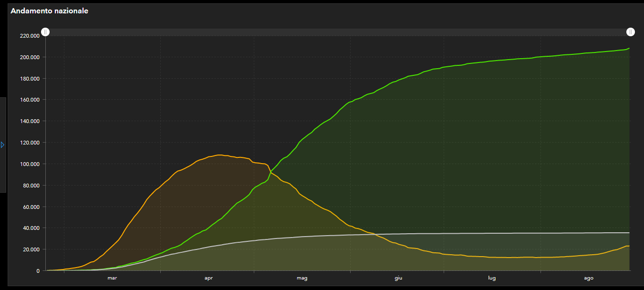Select the "mag" month label on x-axis
This screenshot has width=644, height=290.
click(x=302, y=278)
